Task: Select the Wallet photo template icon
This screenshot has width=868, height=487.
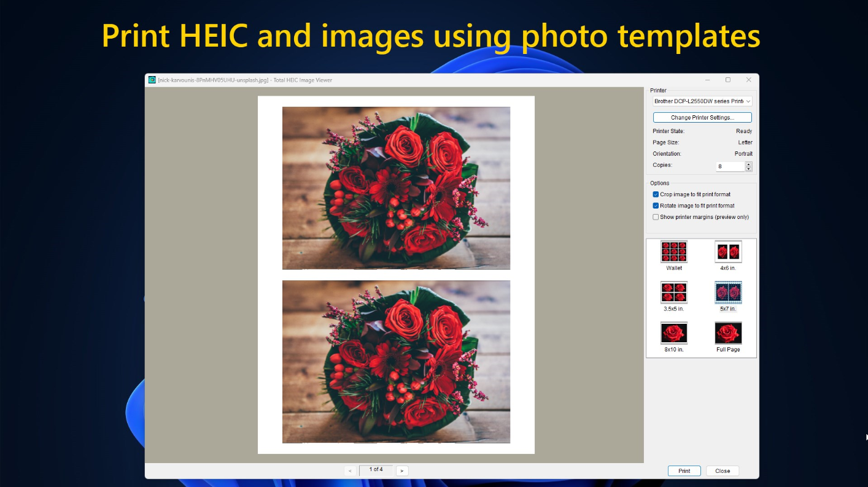Action: [x=674, y=251]
